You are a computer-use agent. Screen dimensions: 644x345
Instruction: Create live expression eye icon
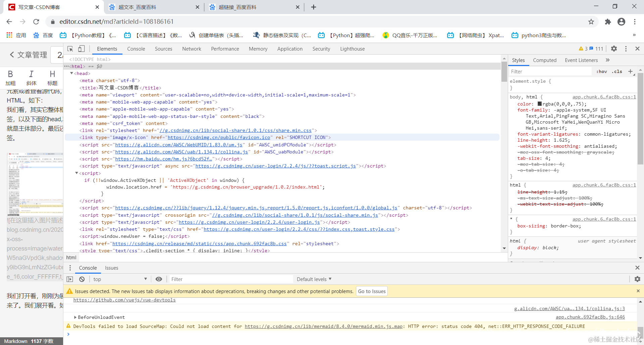[159, 279]
